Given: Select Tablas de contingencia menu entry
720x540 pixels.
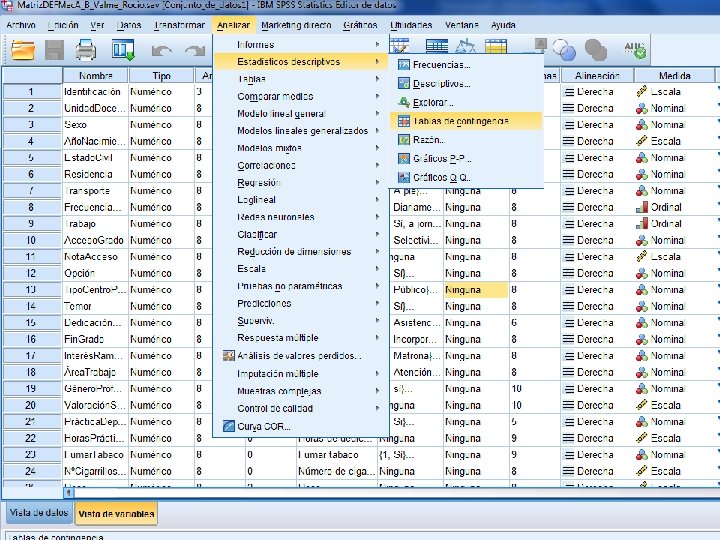Looking at the screenshot, I should point(466,121).
